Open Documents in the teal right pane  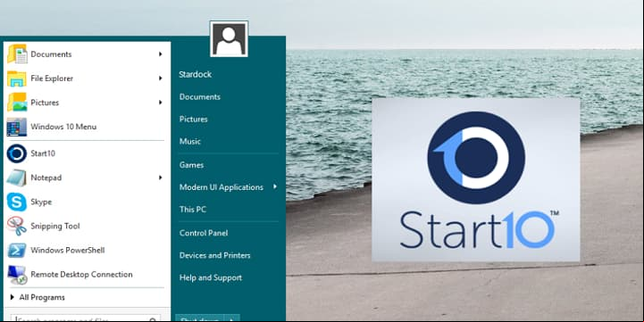[x=199, y=97]
